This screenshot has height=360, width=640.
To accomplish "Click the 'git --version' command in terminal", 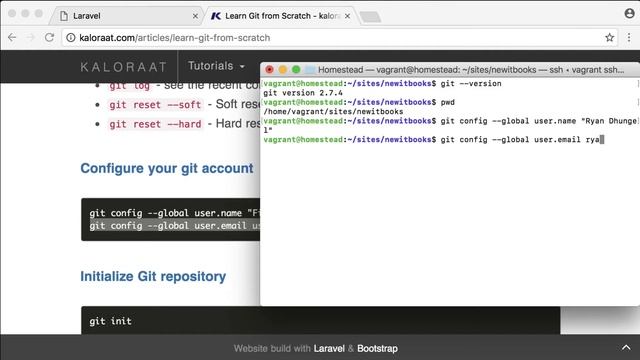I will pyautogui.click(x=471, y=84).
